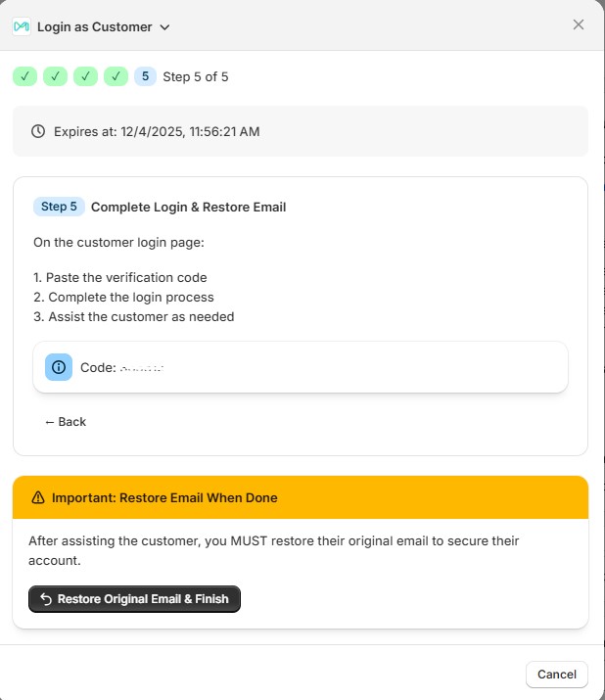
Task: Click the Step 5 badge in the card
Action: tap(59, 207)
